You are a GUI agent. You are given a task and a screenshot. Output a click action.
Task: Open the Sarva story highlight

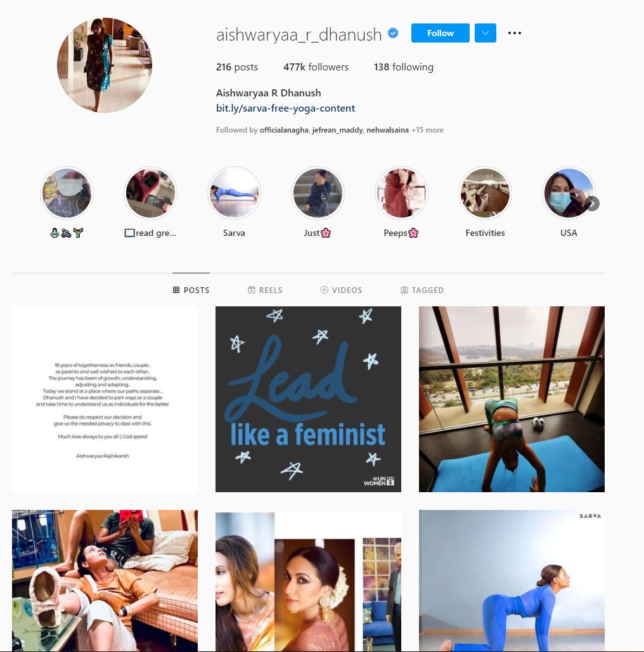tap(234, 193)
